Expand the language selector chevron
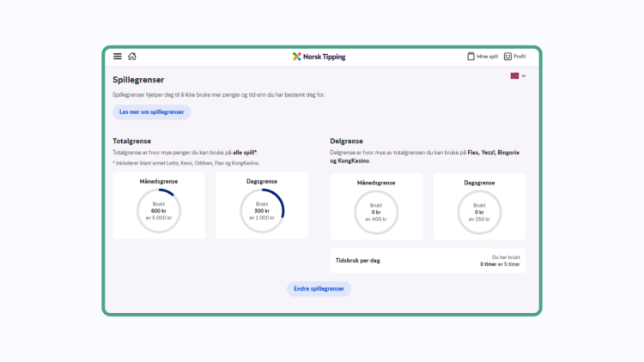 [x=524, y=76]
